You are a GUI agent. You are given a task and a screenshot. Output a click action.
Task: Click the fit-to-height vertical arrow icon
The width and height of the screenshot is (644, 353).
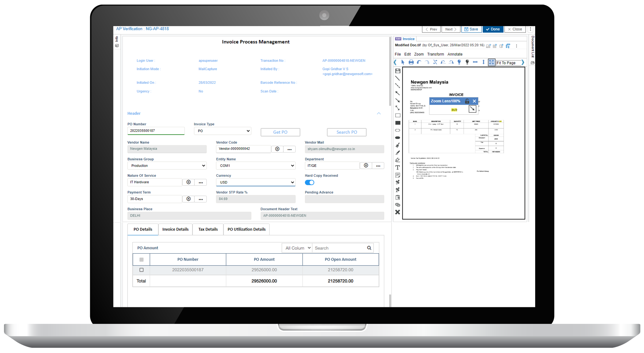[x=483, y=62]
